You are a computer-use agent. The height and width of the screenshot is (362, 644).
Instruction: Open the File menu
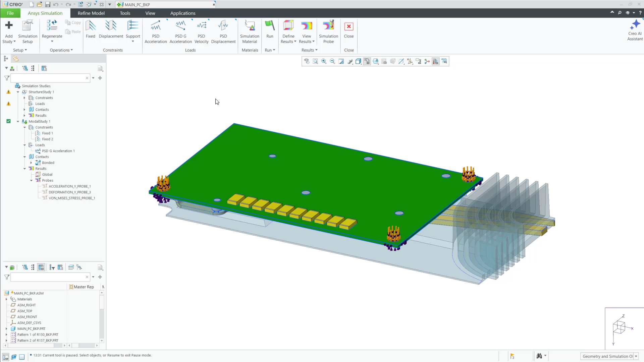tap(10, 13)
